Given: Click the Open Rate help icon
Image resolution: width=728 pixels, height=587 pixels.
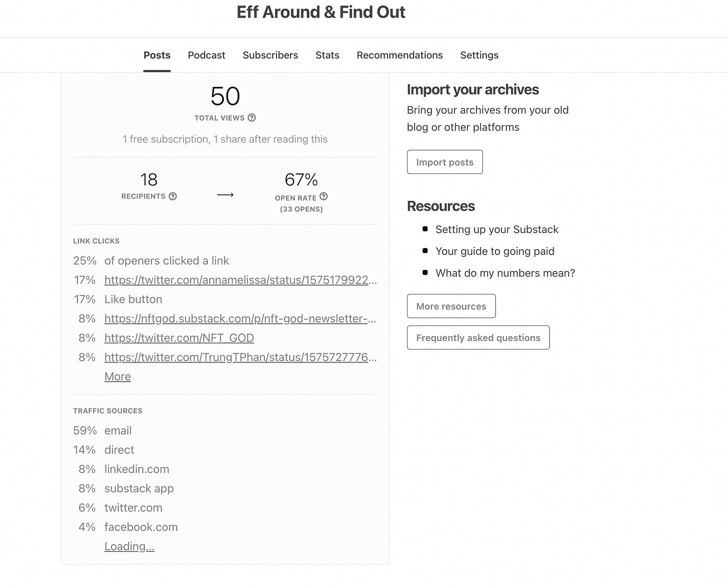Looking at the screenshot, I should coord(323,197).
